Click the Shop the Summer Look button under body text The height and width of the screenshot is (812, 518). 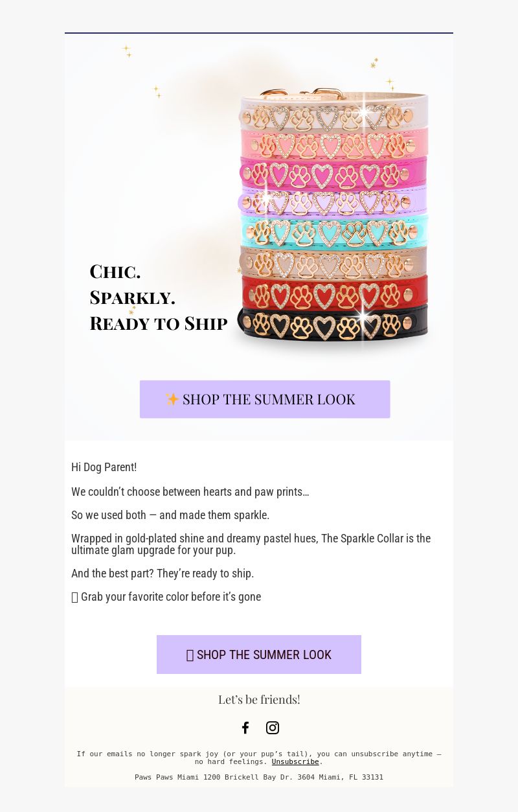pos(259,655)
